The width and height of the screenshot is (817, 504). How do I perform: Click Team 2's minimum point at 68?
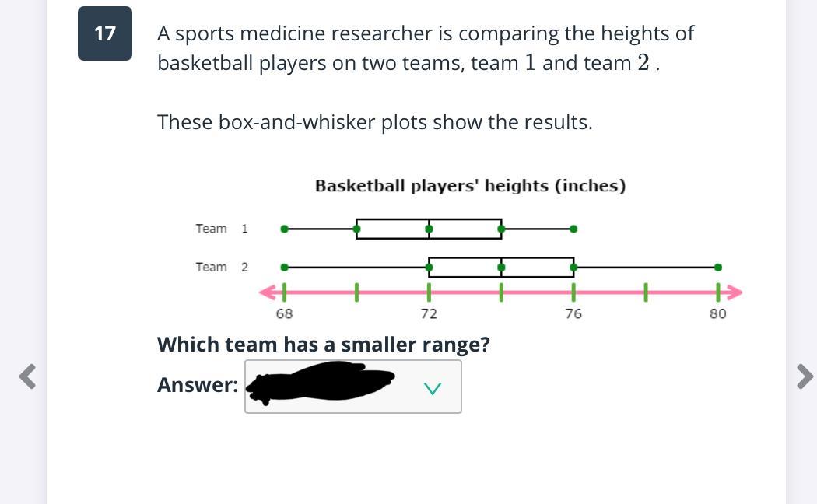[284, 267]
